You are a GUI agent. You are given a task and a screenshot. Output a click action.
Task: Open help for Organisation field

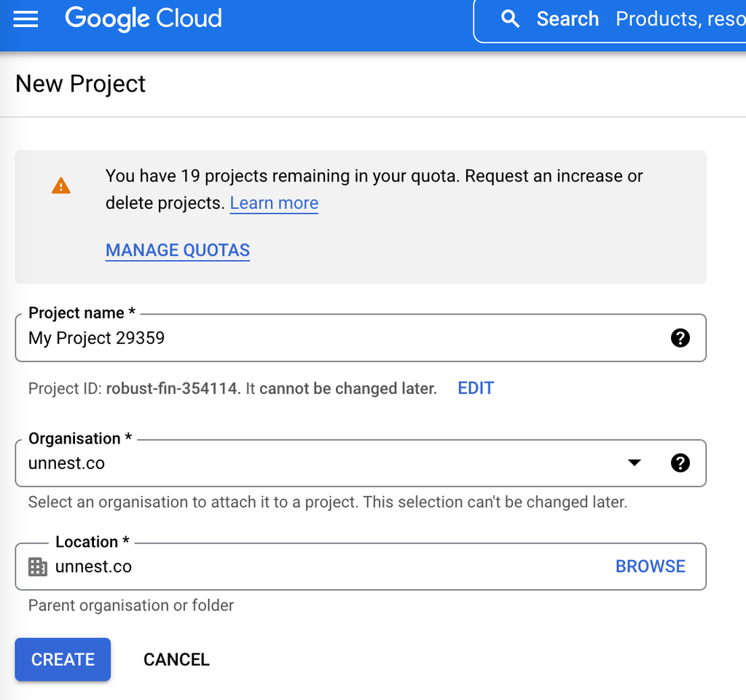pyautogui.click(x=680, y=463)
